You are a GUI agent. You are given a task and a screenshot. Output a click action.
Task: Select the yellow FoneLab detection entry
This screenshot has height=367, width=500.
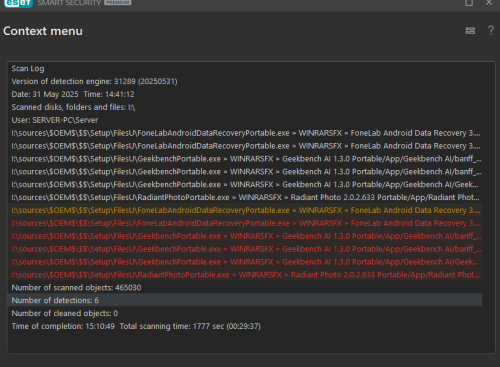pos(245,210)
